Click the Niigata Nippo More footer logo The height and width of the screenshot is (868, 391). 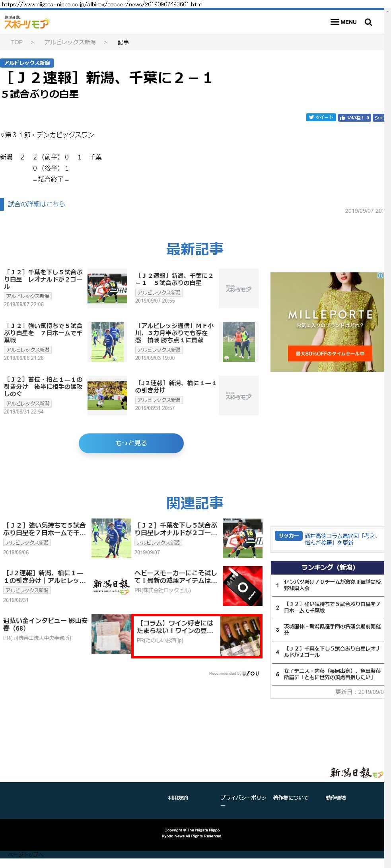[356, 773]
